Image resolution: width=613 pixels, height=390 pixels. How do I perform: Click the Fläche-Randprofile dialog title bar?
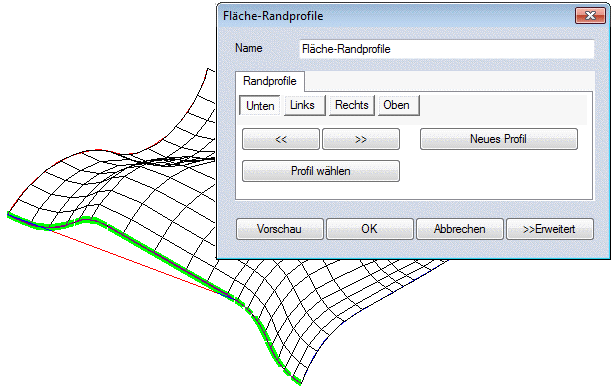pyautogui.click(x=395, y=16)
